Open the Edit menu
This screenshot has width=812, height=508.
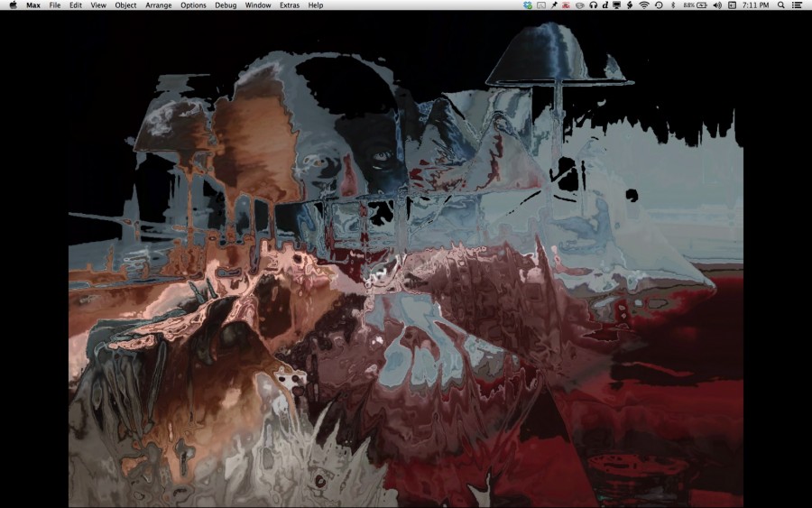point(76,5)
